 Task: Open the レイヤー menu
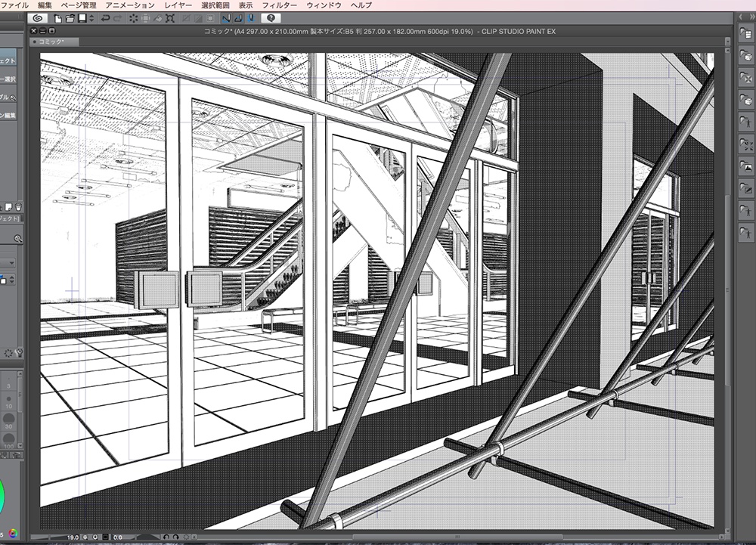(178, 5)
